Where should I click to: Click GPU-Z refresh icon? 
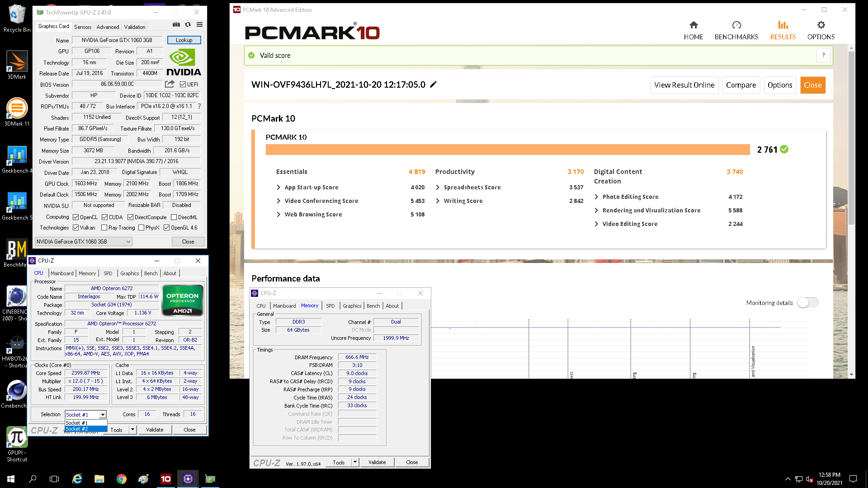[x=188, y=24]
